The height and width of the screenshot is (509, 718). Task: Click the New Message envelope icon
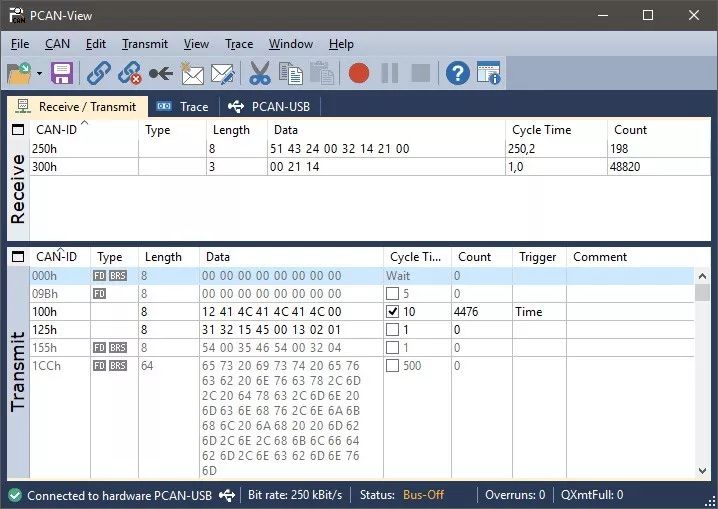(x=192, y=73)
